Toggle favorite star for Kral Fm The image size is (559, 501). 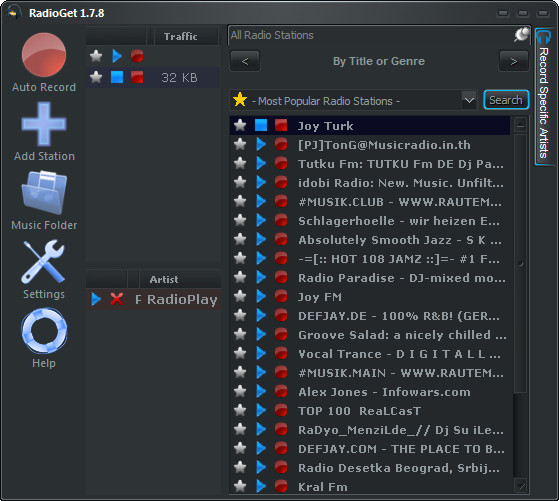point(240,486)
